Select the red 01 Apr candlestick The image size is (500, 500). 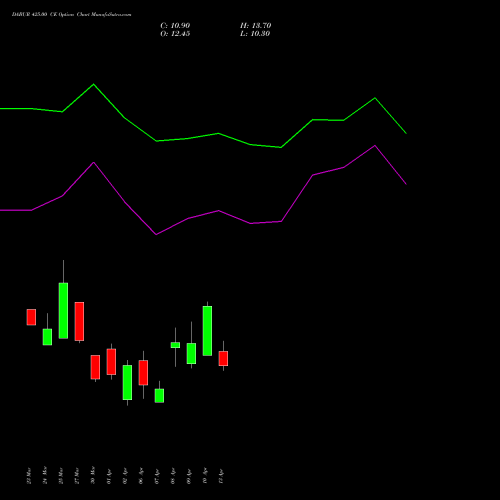[111, 362]
